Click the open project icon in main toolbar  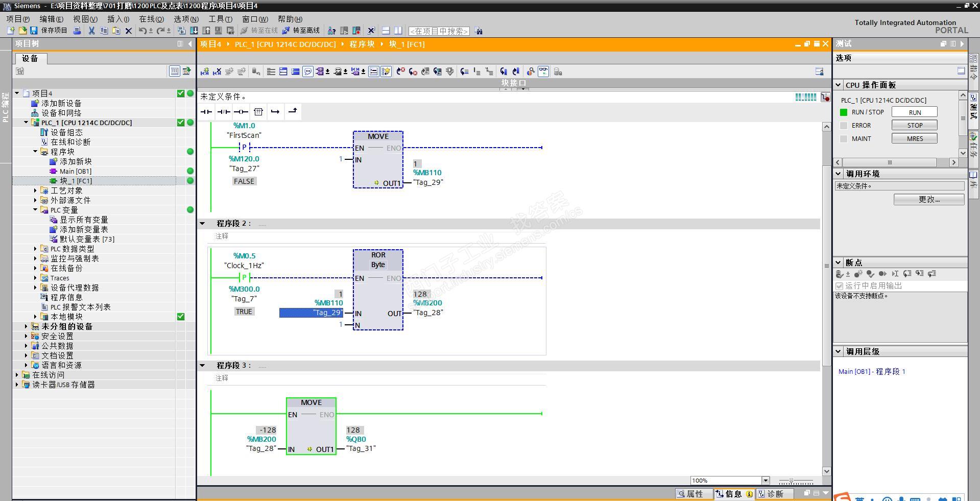click(22, 31)
